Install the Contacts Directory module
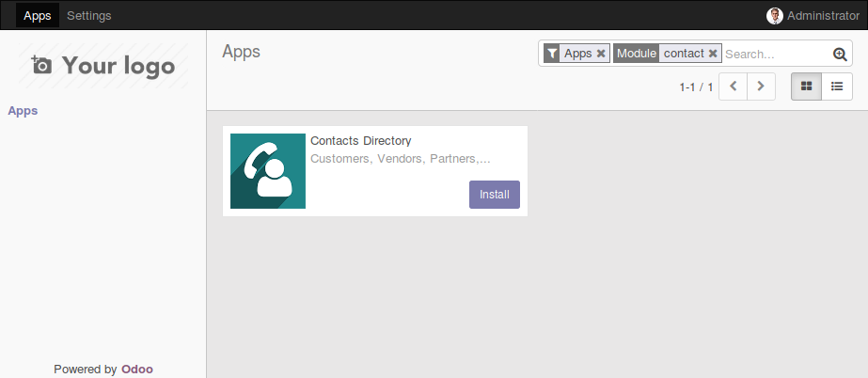Screen dimensions: 868x378 click(495, 195)
